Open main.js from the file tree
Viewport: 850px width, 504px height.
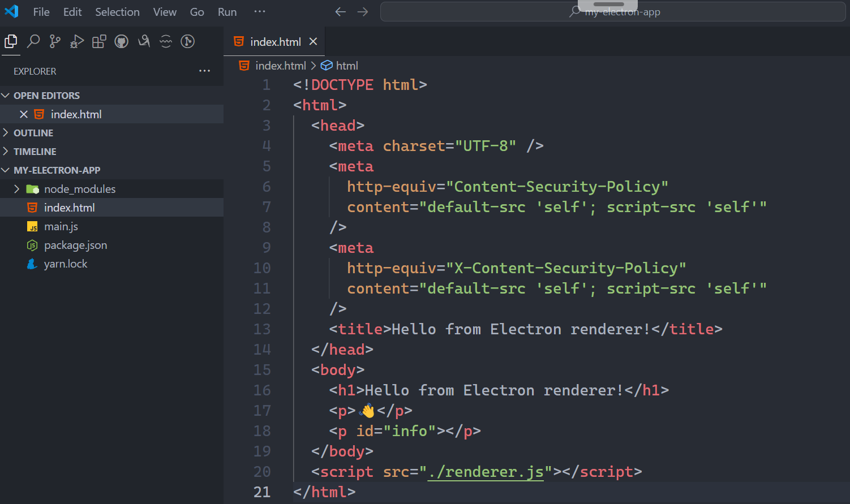click(111, 226)
